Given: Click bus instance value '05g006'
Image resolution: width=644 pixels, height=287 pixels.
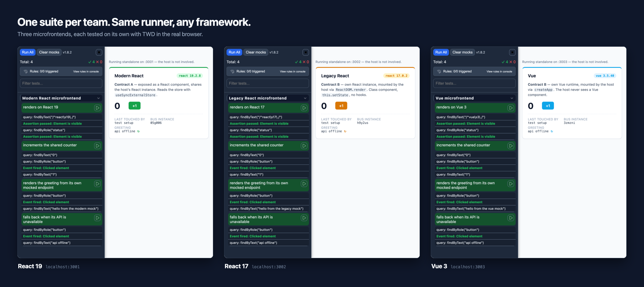Looking at the screenshot, I should pos(156,123).
